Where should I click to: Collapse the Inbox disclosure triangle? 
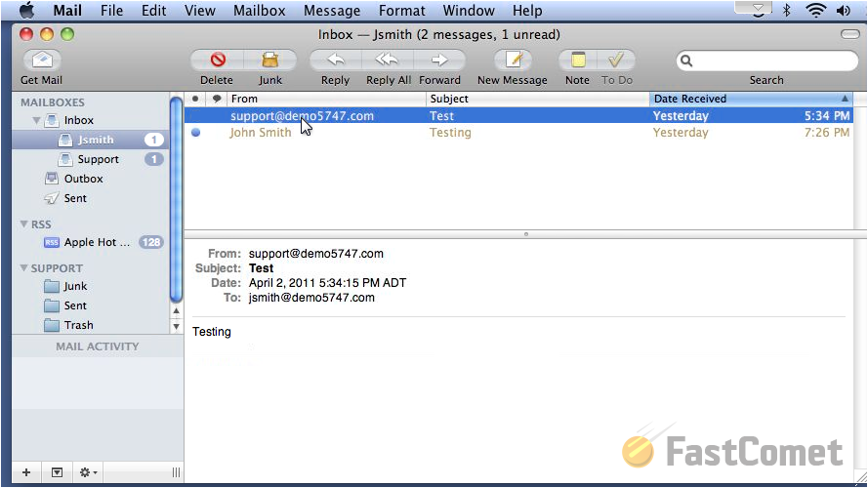click(x=36, y=120)
